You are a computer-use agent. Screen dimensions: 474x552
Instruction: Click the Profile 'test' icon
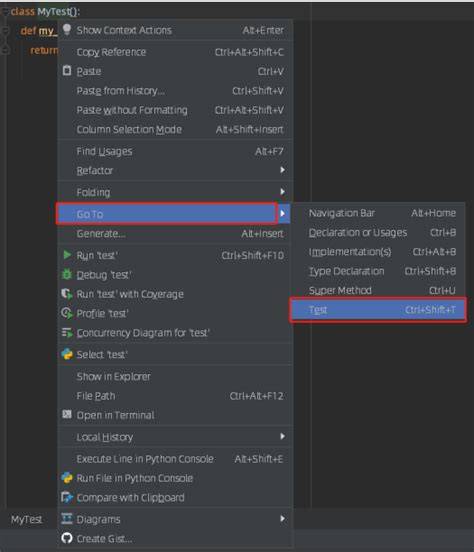click(x=67, y=313)
